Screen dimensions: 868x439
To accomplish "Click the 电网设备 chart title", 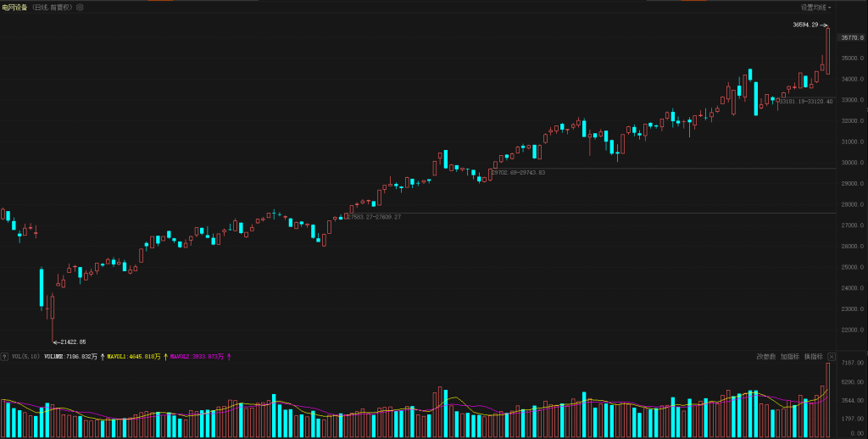I will point(14,7).
